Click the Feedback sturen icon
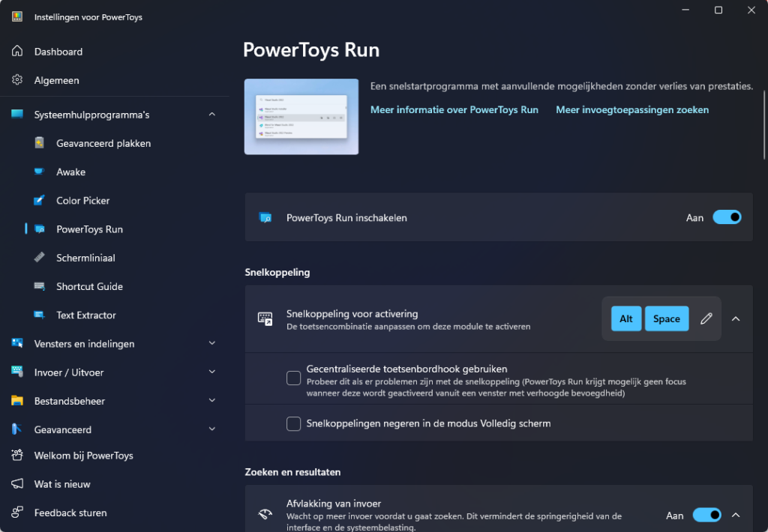768x532 pixels. click(x=17, y=513)
